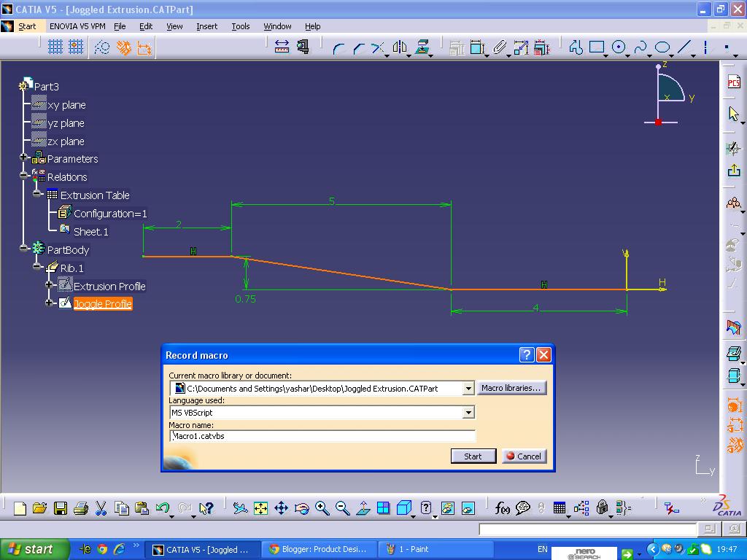Click the Rotate view icon

click(301, 507)
